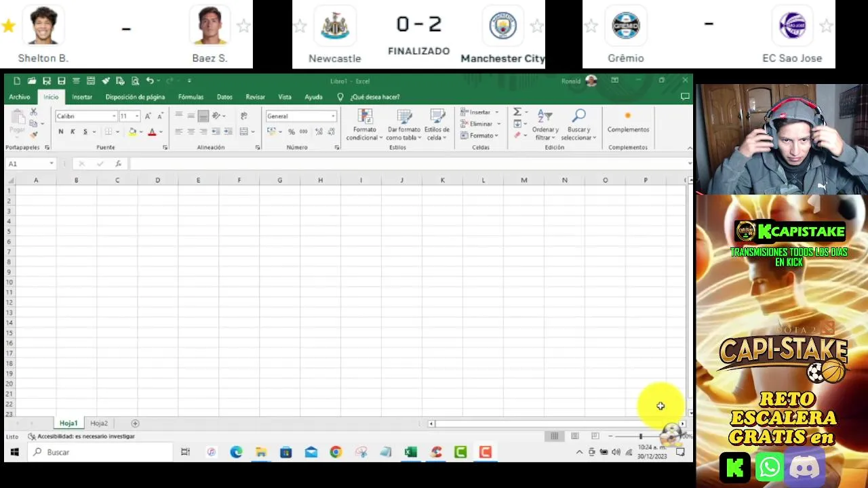868x488 pixels.
Task: Switch to the Fórmulas tab
Action: click(x=191, y=97)
